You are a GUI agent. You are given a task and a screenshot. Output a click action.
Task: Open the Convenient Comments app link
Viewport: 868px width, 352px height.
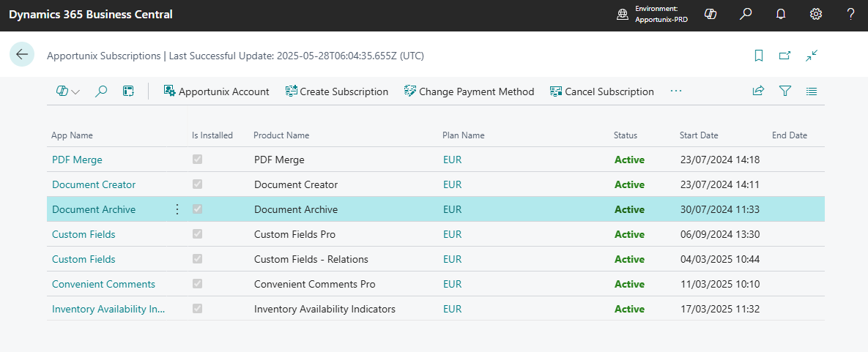[x=103, y=284]
